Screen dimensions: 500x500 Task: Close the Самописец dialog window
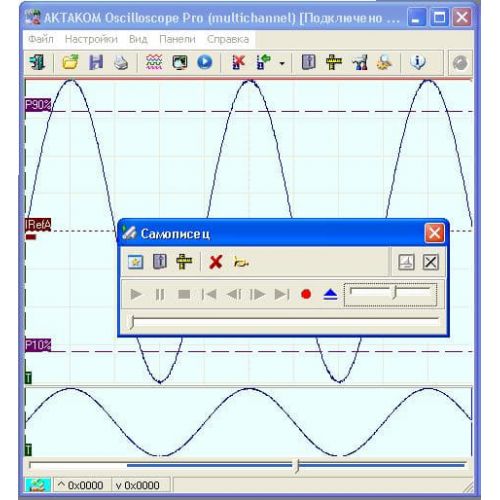coord(434,233)
